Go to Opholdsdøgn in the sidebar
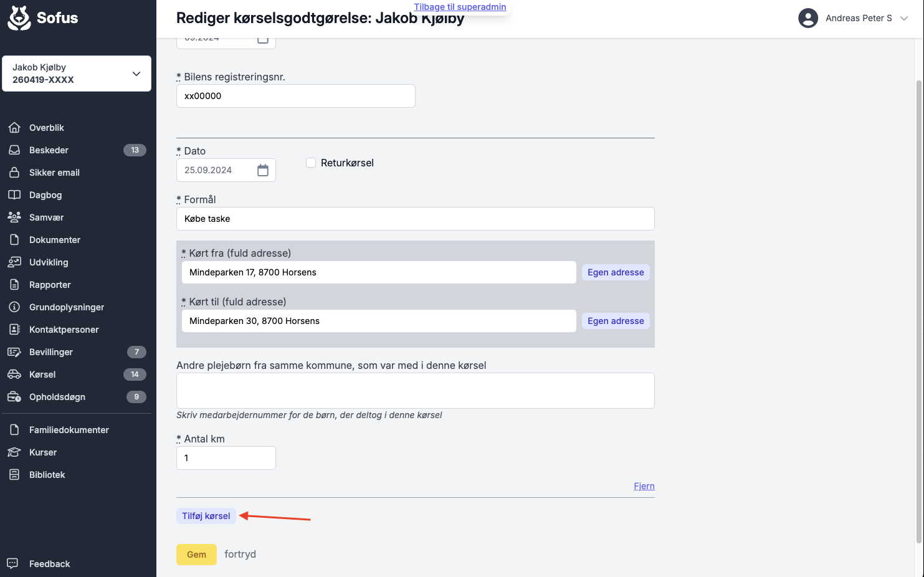924x577 pixels. click(57, 397)
